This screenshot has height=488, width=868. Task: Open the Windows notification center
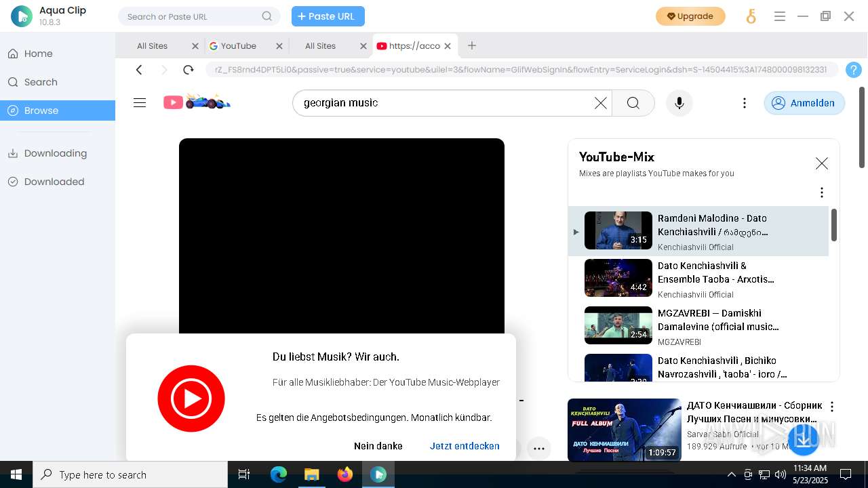[846, 474]
